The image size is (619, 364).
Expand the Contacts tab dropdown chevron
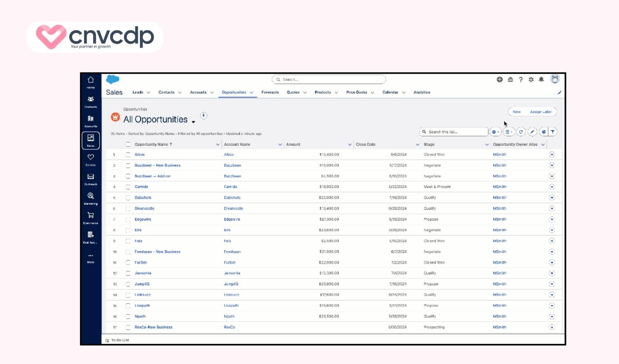coord(180,92)
